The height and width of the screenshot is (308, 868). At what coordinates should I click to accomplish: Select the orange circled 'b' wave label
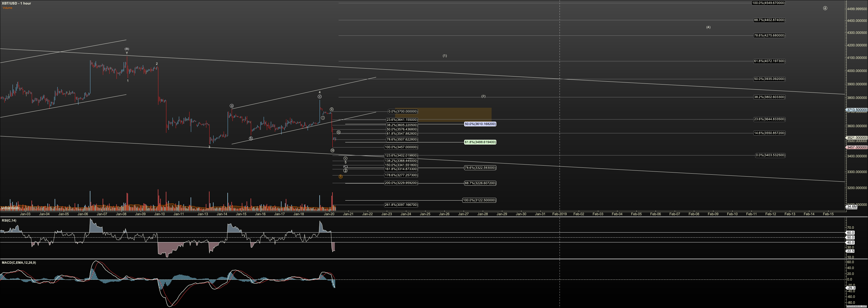pos(341,177)
